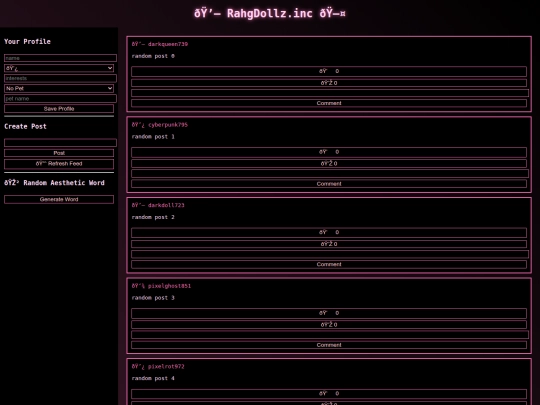Viewport: 540px width, 405px height.
Task: Select the pixelrot972 username
Action: [x=166, y=366]
